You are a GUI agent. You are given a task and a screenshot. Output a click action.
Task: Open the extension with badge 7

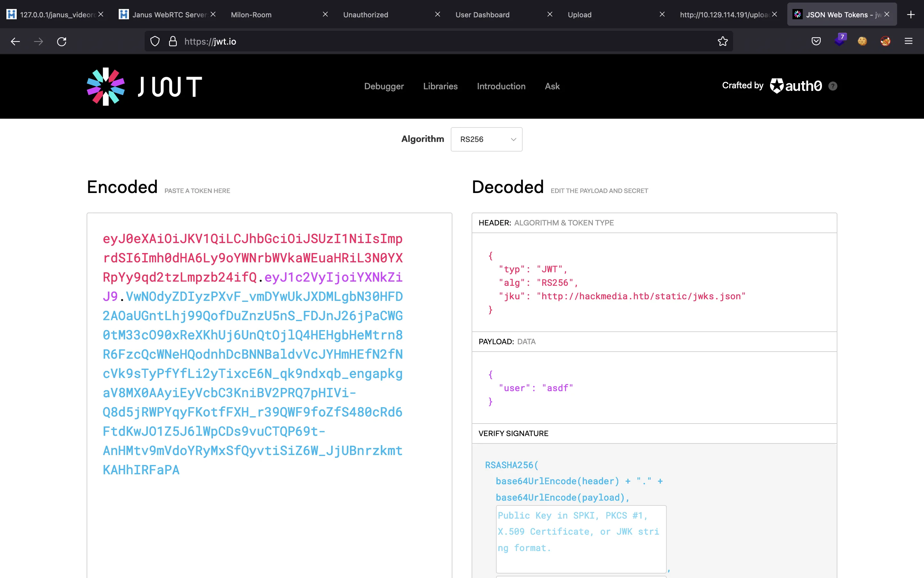[x=840, y=40]
